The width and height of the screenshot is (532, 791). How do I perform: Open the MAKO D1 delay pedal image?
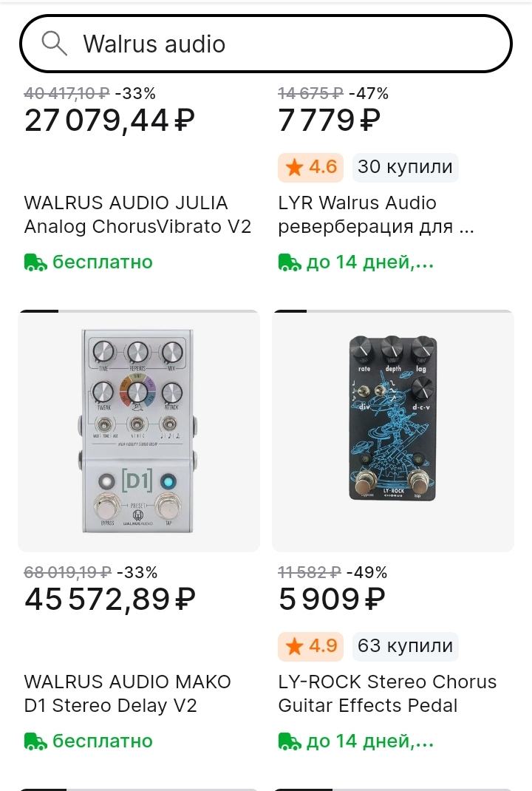pyautogui.click(x=139, y=431)
